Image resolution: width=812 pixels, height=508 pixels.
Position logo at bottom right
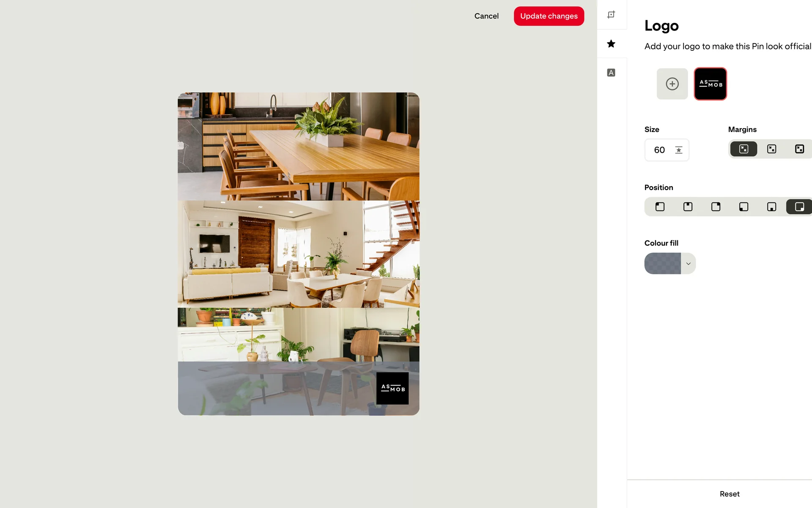pos(799,207)
